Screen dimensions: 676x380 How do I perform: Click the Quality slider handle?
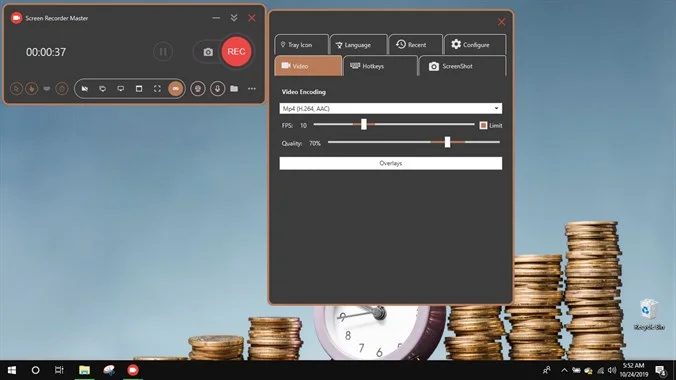tap(448, 142)
